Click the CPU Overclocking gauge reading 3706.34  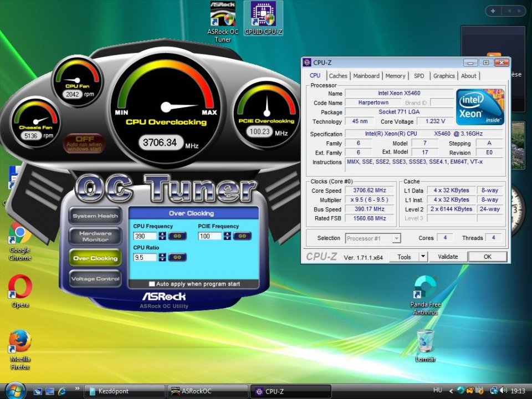click(x=166, y=109)
